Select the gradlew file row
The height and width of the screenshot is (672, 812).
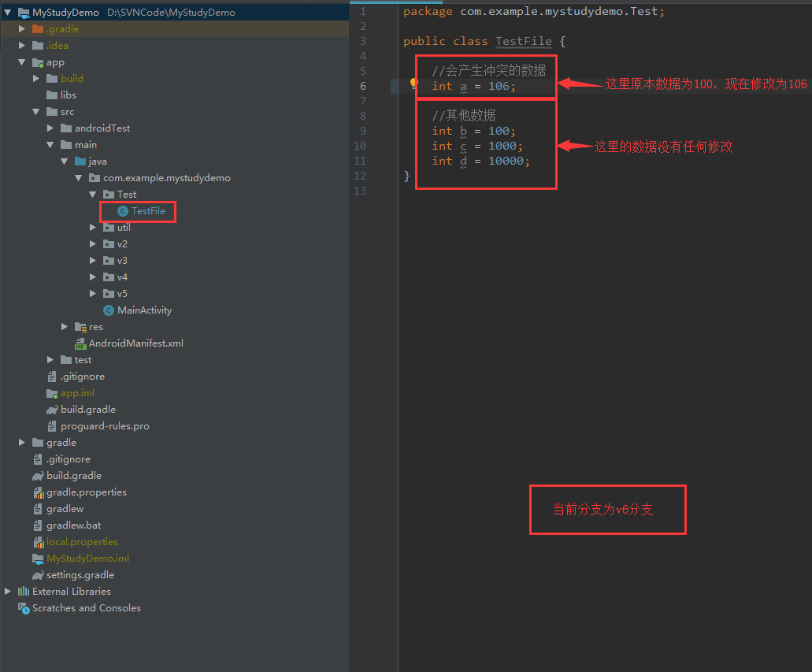(174, 509)
